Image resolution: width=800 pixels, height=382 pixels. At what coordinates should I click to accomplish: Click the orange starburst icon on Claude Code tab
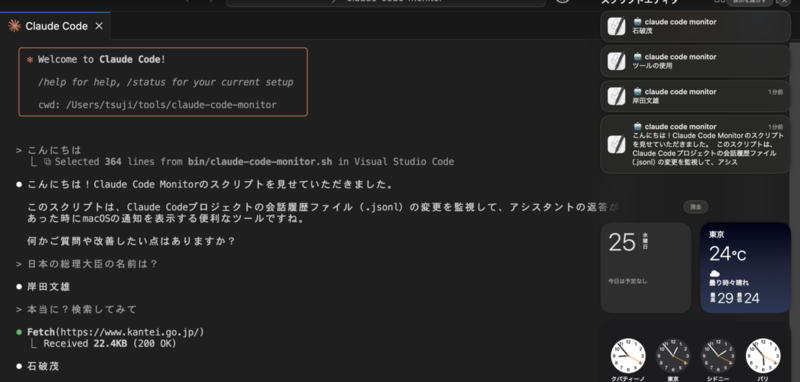pyautogui.click(x=14, y=26)
